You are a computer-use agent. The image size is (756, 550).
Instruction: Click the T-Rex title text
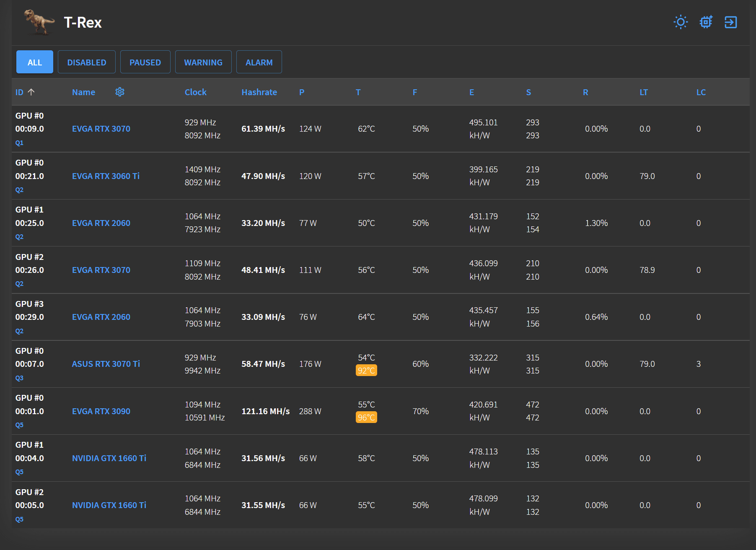point(83,22)
